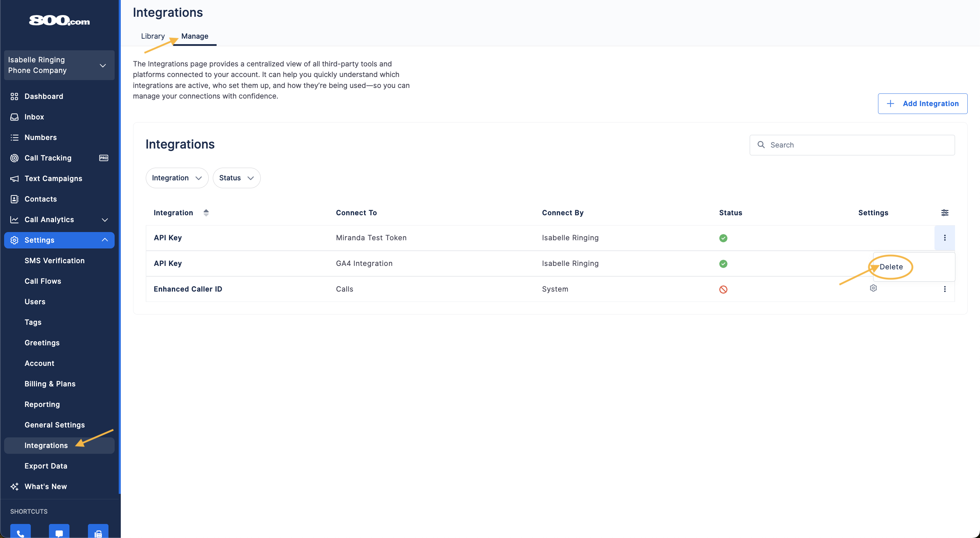Screen dimensions: 980x538
Task: Click the fax shortcut button
Action: (x=98, y=532)
